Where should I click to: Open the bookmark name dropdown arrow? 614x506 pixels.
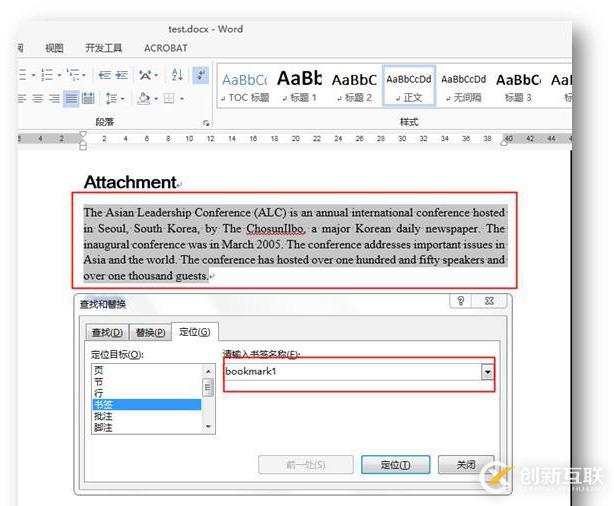coord(488,372)
